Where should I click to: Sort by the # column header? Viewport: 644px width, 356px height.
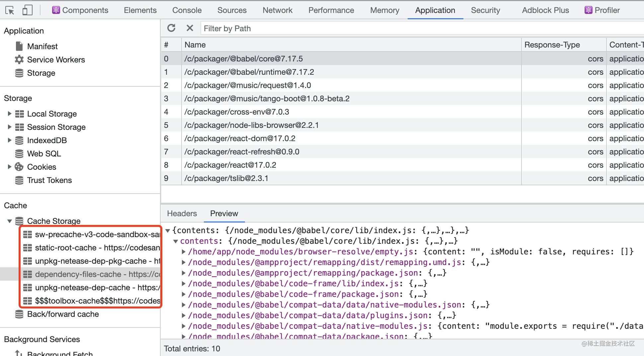coord(171,45)
